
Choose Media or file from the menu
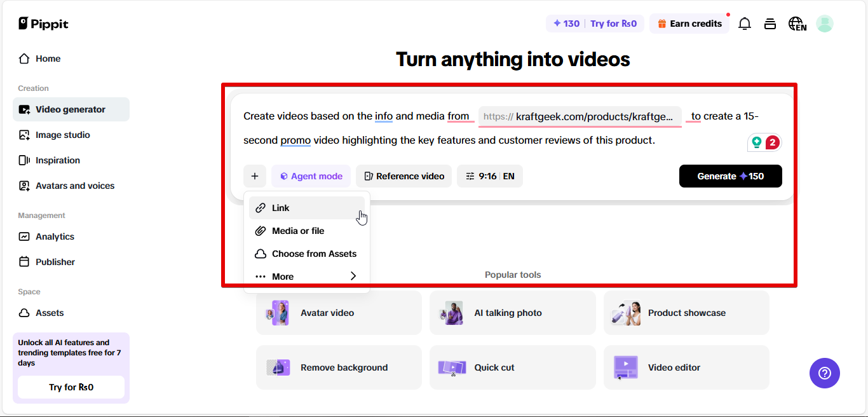point(297,230)
